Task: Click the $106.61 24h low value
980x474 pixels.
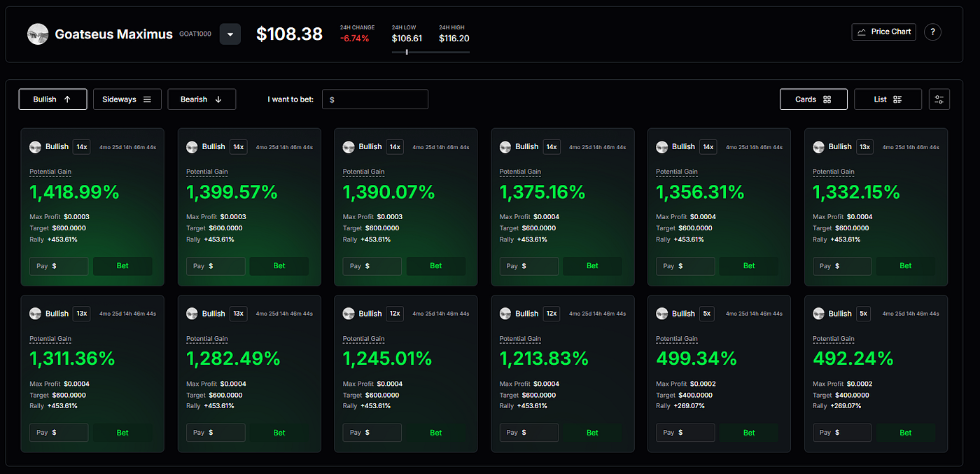Action: (407, 39)
